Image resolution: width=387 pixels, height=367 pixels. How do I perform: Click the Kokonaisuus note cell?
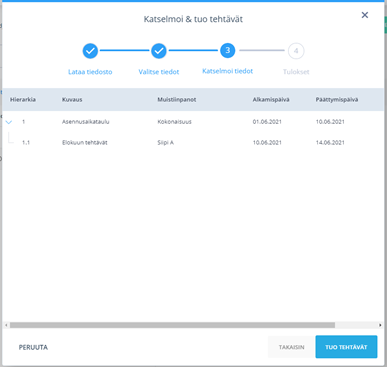174,122
